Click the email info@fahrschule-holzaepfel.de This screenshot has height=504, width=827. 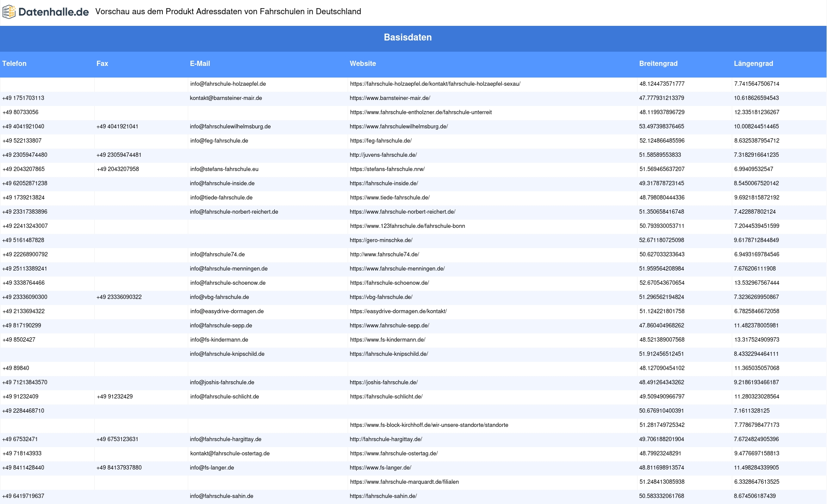point(228,84)
